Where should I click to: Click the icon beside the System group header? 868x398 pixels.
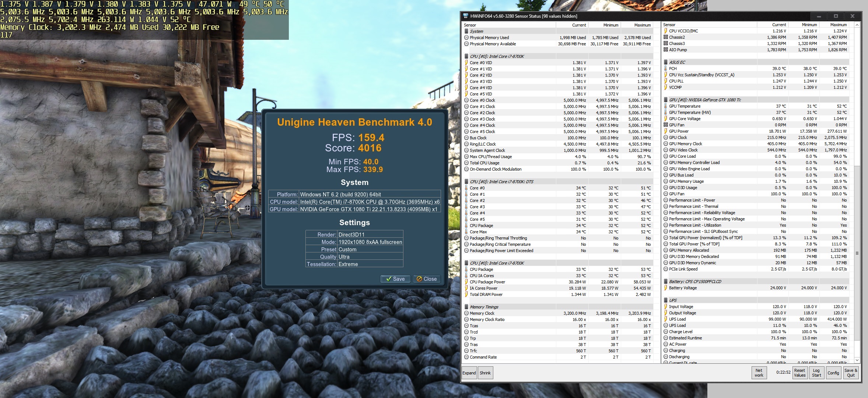point(466,31)
